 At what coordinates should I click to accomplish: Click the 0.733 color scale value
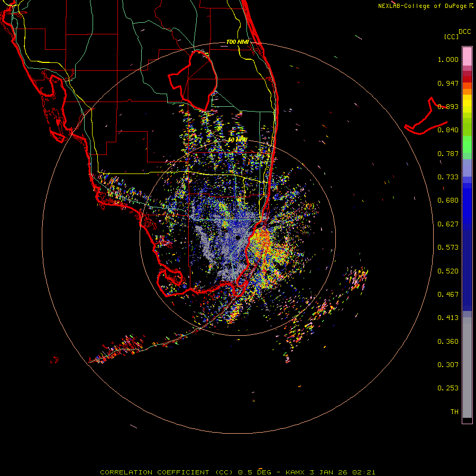pyautogui.click(x=448, y=177)
